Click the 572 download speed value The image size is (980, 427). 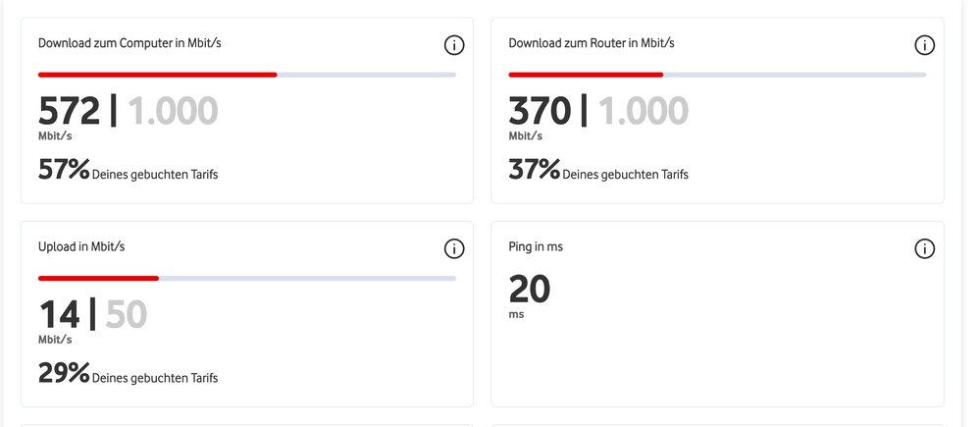pyautogui.click(x=70, y=111)
